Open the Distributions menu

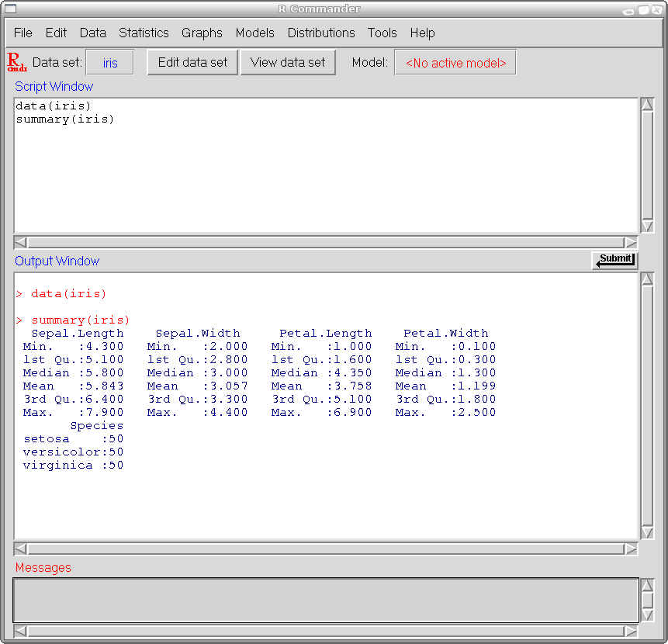point(321,33)
